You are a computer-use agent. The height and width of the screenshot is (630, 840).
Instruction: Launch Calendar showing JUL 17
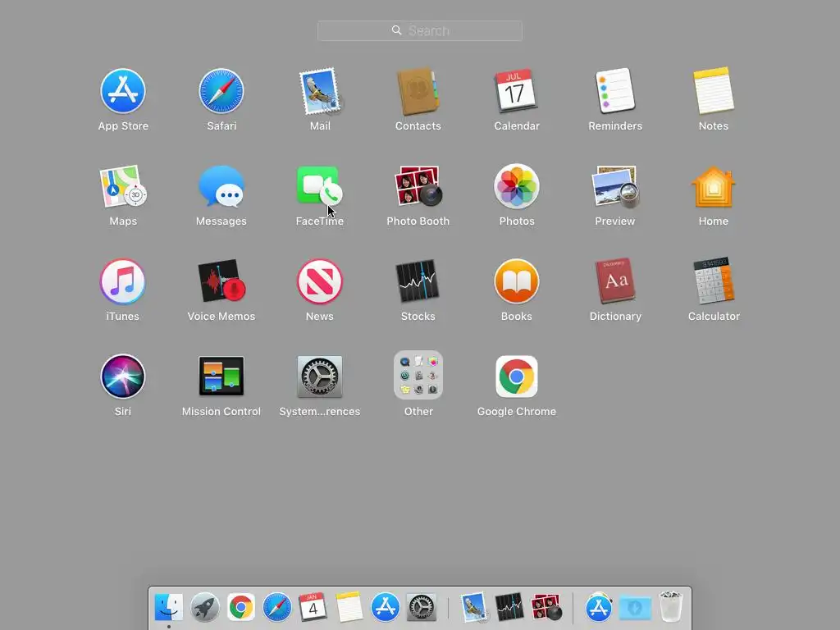[x=516, y=91]
